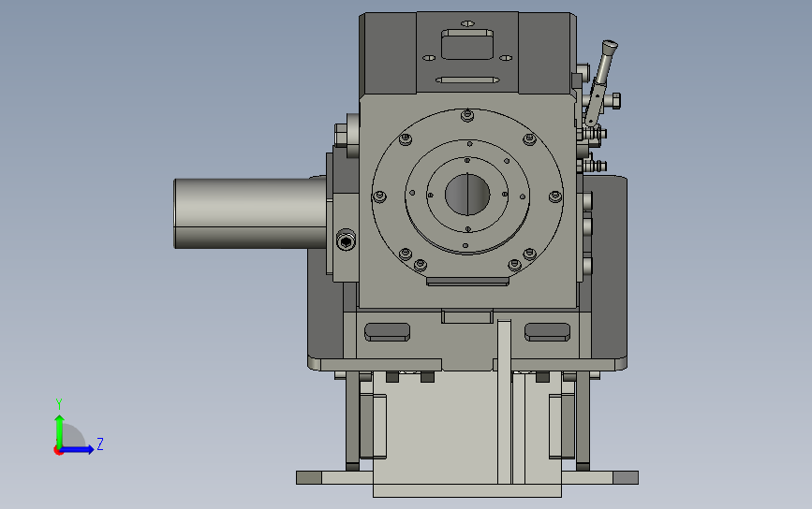Screen dimensions: 812x509
Task: Select the central bore hole of the flange
Action: coord(467,194)
